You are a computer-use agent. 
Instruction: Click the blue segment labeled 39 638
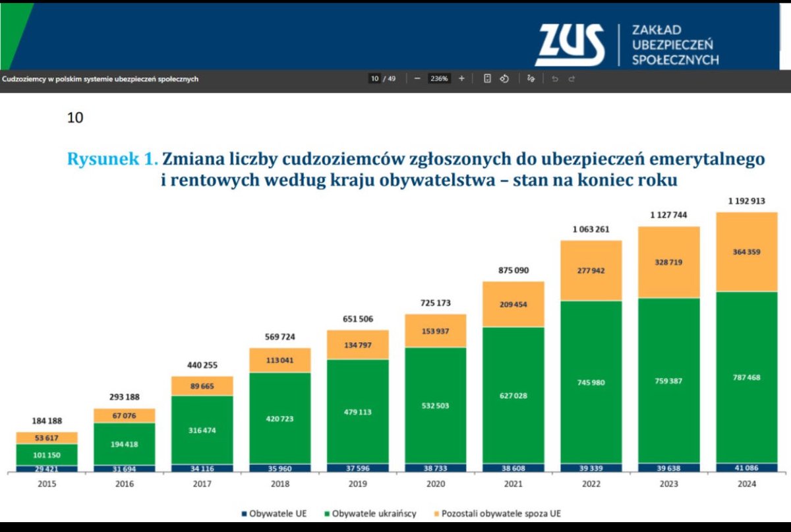[x=669, y=468]
